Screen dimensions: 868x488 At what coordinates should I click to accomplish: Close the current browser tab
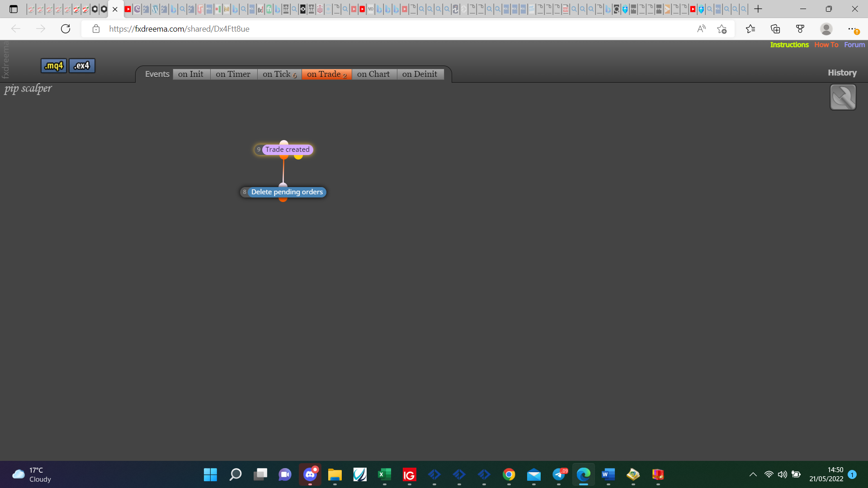[x=115, y=9]
